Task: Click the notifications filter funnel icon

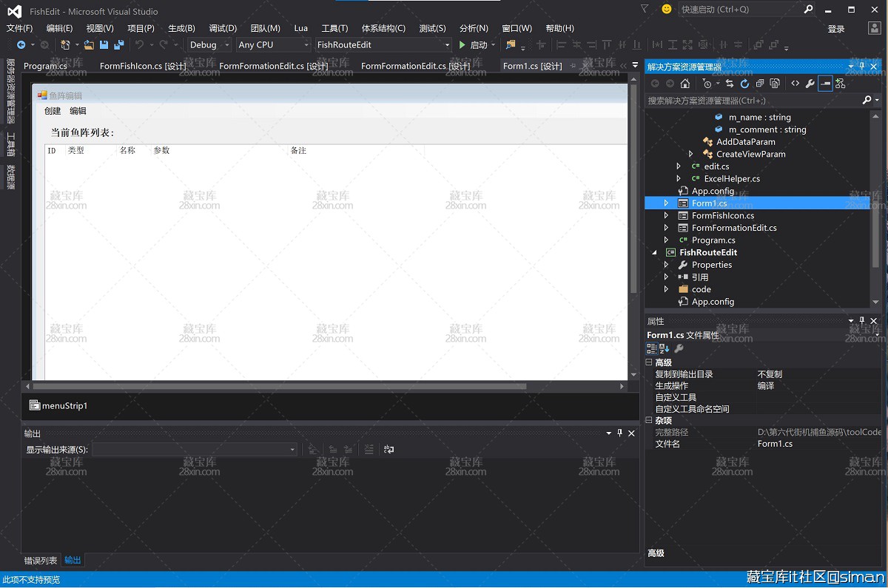Action: coord(645,10)
